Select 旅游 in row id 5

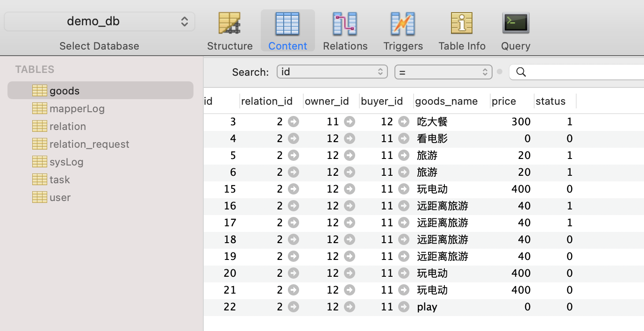[427, 156]
